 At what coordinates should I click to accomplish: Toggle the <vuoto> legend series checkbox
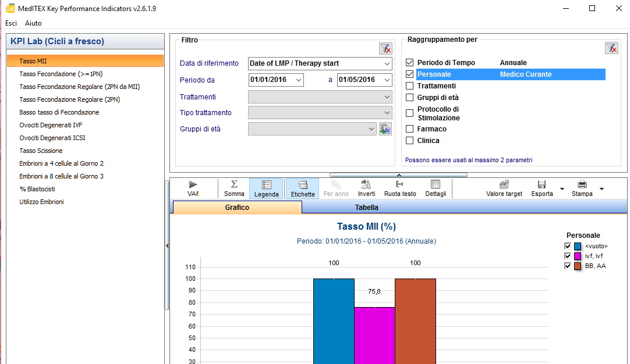pos(568,246)
